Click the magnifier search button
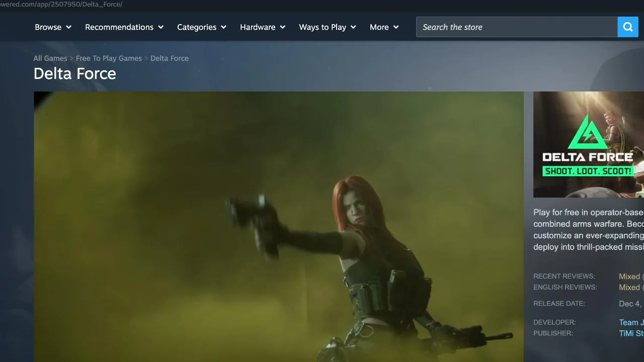The height and width of the screenshot is (362, 644). pos(628,27)
